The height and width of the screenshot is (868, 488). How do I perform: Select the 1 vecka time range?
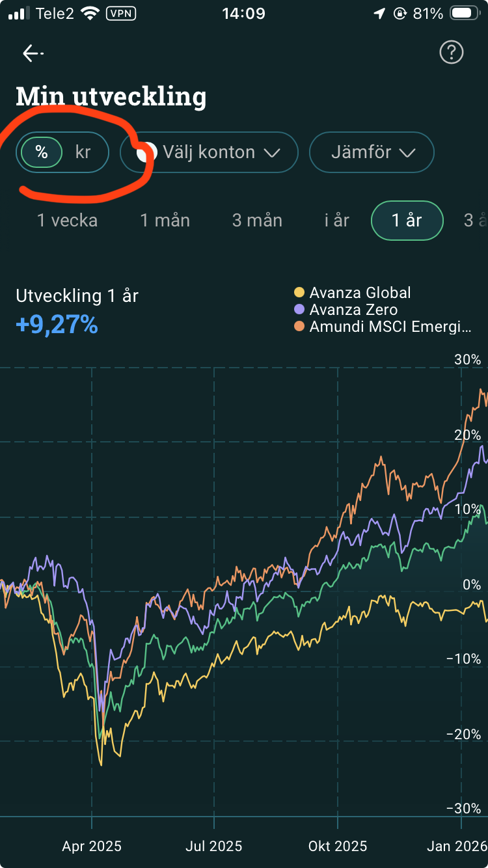click(x=67, y=221)
